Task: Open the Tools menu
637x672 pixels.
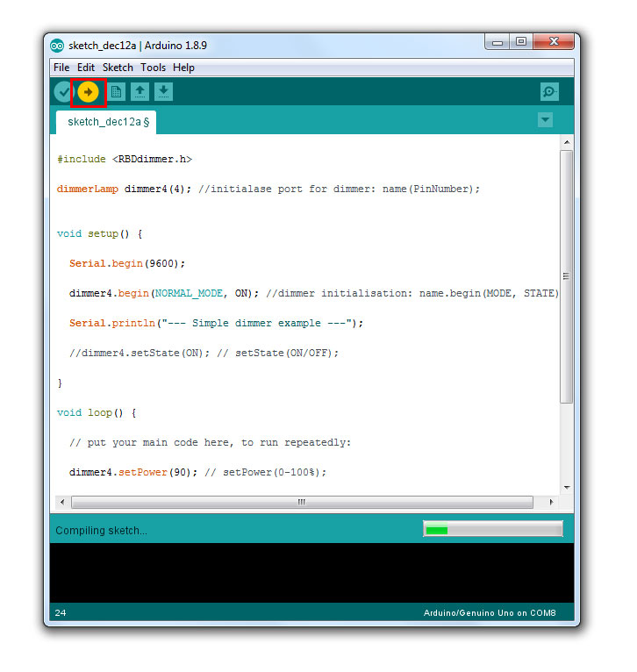Action: click(153, 68)
